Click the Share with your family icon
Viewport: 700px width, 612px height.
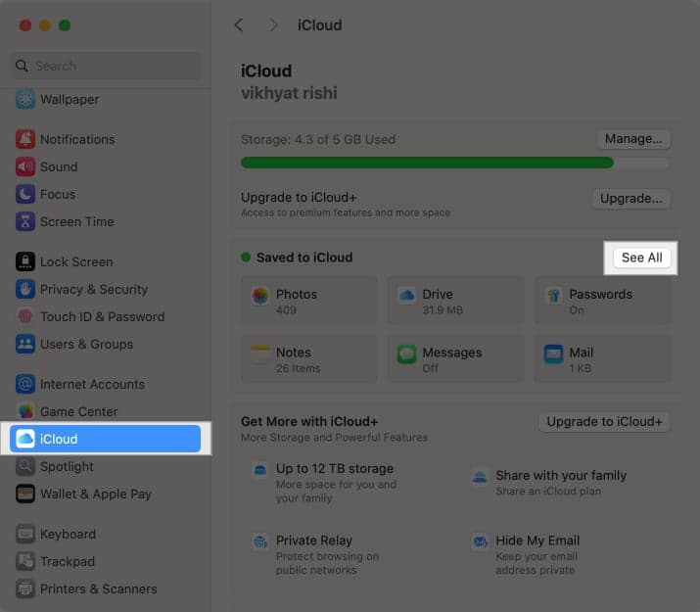click(480, 476)
